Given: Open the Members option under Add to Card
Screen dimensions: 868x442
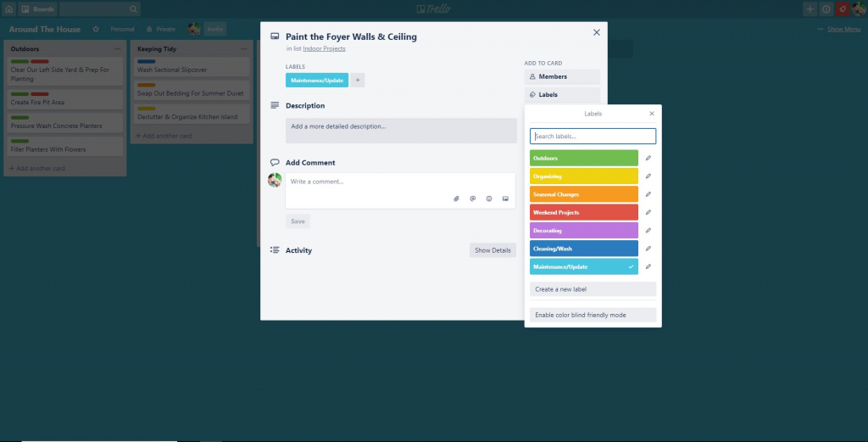Looking at the screenshot, I should 562,76.
